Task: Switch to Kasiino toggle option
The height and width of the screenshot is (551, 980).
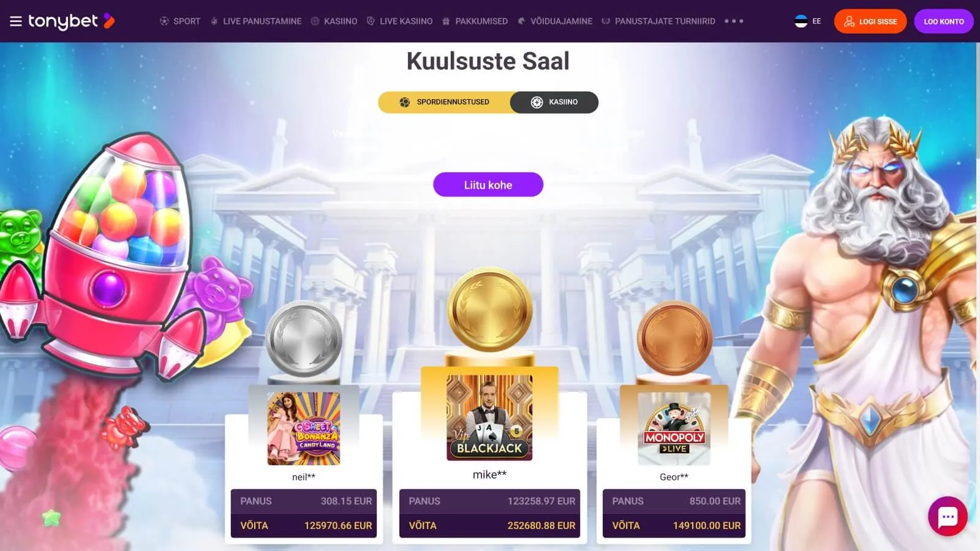Action: (554, 102)
